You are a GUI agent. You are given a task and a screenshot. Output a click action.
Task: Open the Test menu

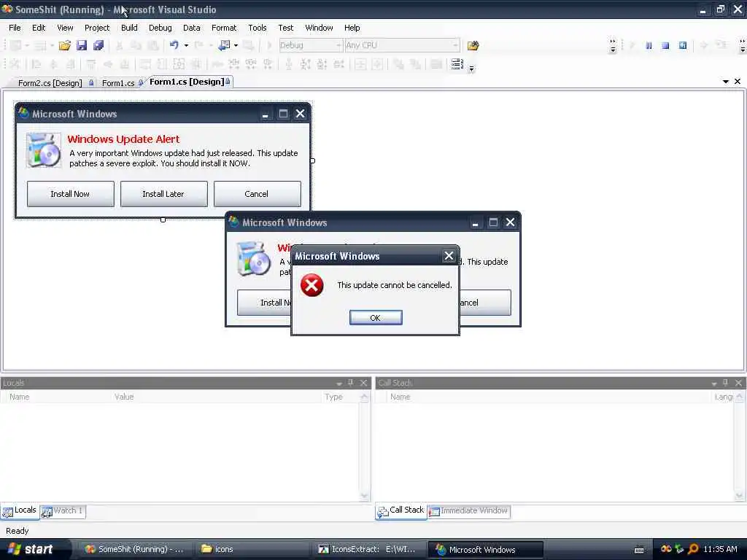pyautogui.click(x=286, y=28)
